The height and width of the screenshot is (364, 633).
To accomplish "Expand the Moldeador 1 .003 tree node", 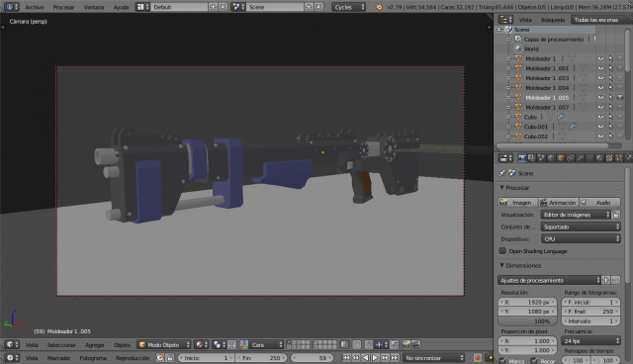I will [x=508, y=78].
